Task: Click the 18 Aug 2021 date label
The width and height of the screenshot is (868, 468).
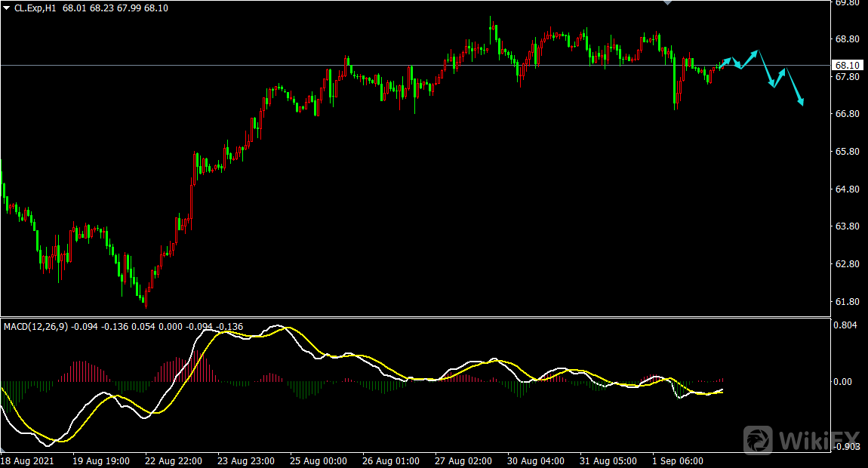Action: pyautogui.click(x=28, y=460)
